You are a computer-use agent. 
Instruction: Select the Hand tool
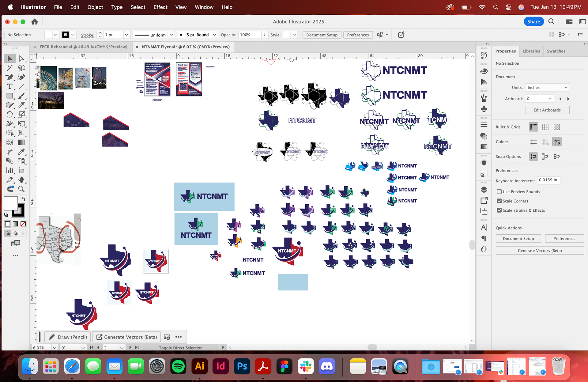(22, 180)
